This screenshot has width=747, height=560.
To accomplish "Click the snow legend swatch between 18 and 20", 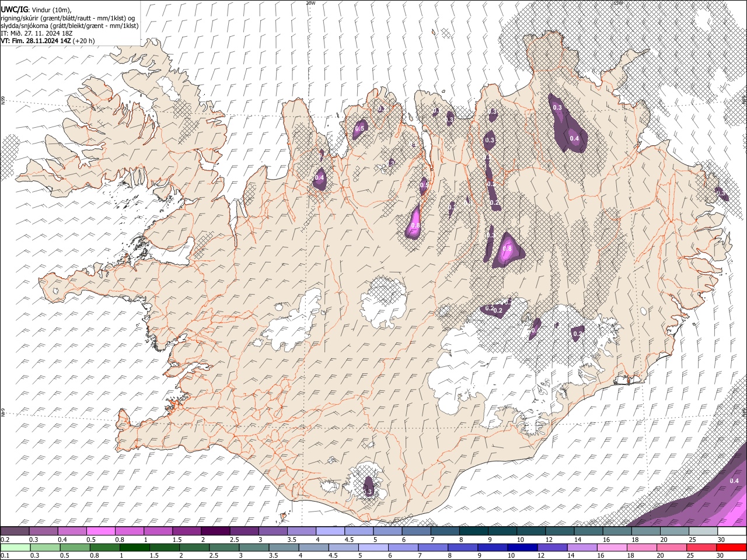I will (646, 531).
